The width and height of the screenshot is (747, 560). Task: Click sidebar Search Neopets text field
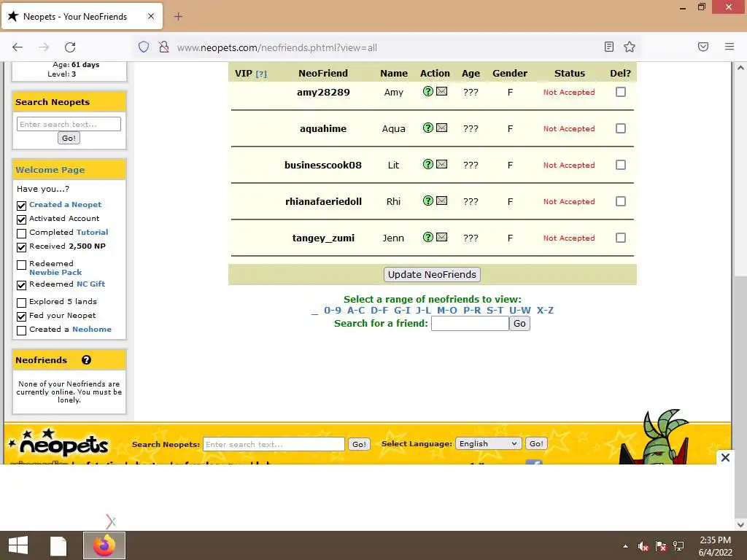tap(69, 124)
